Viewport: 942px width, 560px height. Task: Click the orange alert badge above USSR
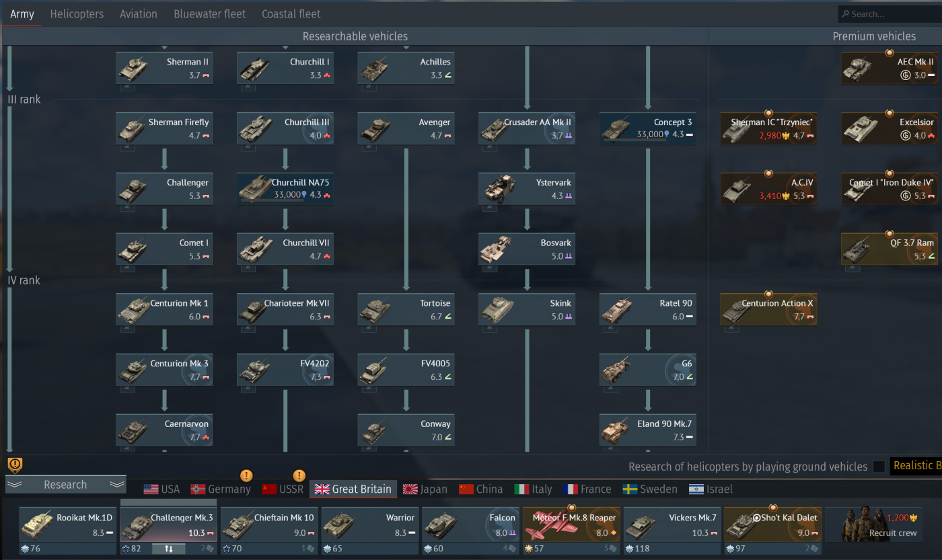[299, 475]
